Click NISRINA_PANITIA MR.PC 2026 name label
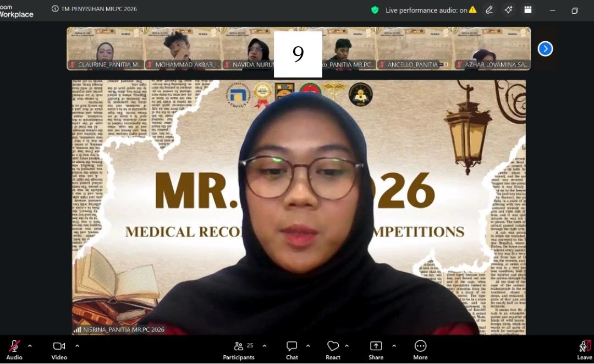The width and height of the screenshot is (594, 364). [x=124, y=329]
